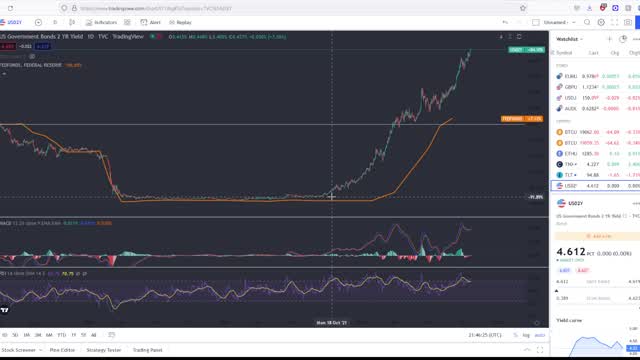Select the EURU row in watchlist
Viewport: 640px width, 360px height.
point(596,76)
